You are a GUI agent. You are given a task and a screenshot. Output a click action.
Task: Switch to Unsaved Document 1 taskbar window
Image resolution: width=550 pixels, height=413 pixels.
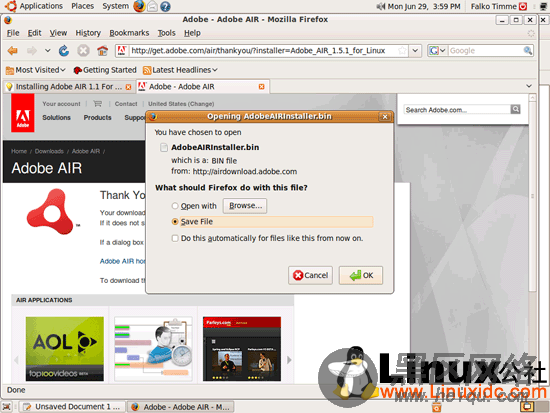[73, 407]
